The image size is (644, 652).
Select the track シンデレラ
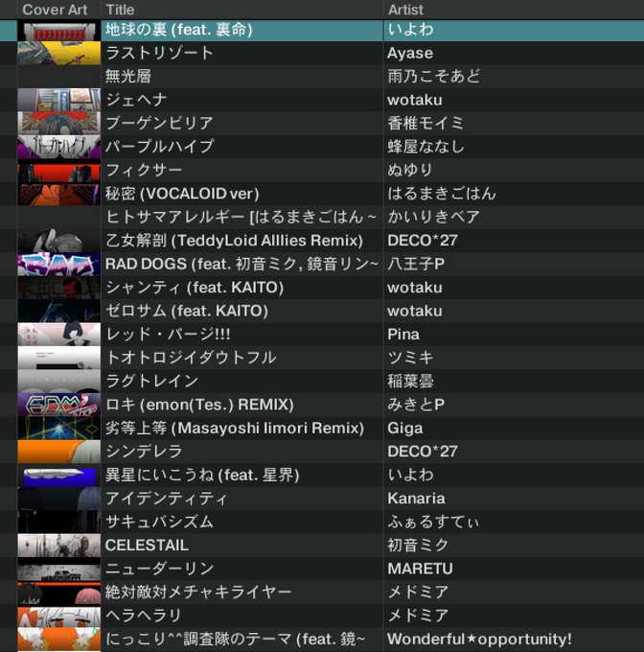[x=144, y=452]
